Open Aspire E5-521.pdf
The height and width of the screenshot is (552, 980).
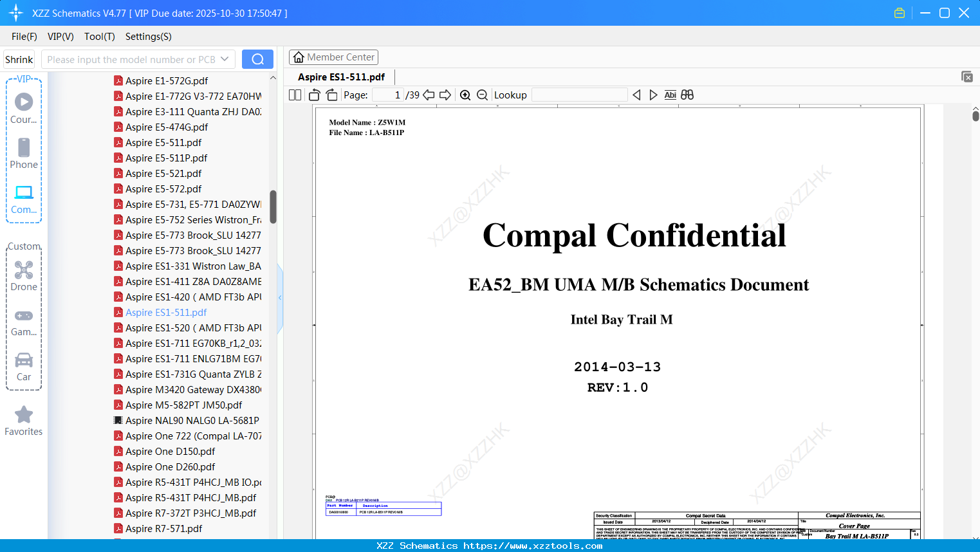(x=163, y=173)
